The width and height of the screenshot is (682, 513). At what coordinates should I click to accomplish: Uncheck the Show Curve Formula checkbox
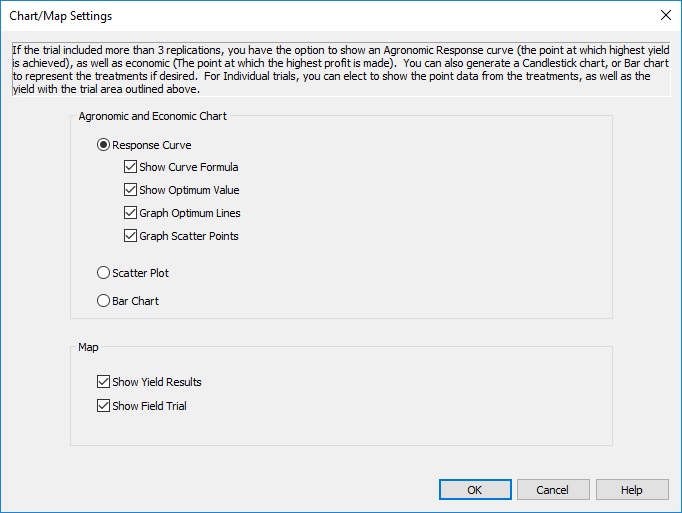(x=131, y=168)
